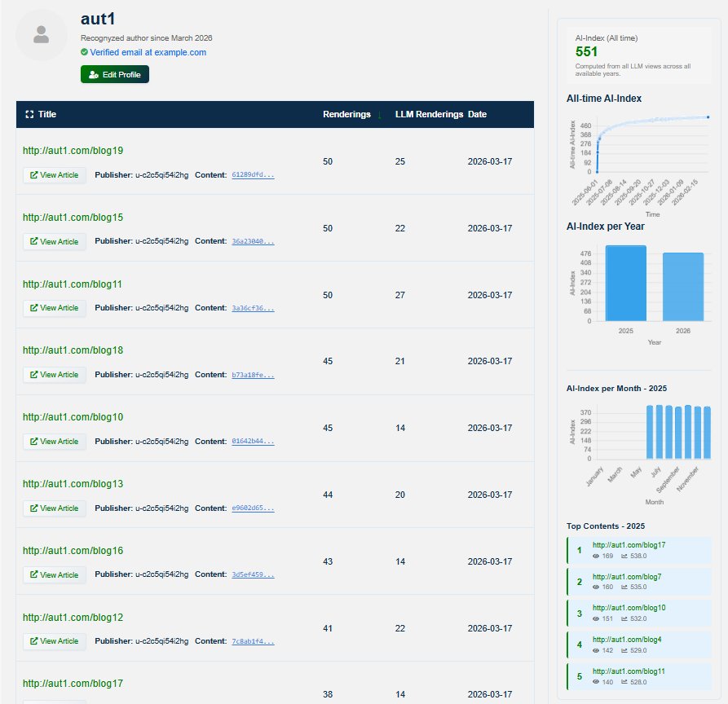Screen dimensions: 728x704
Task: Sort table by Date column header
Action: (477, 115)
